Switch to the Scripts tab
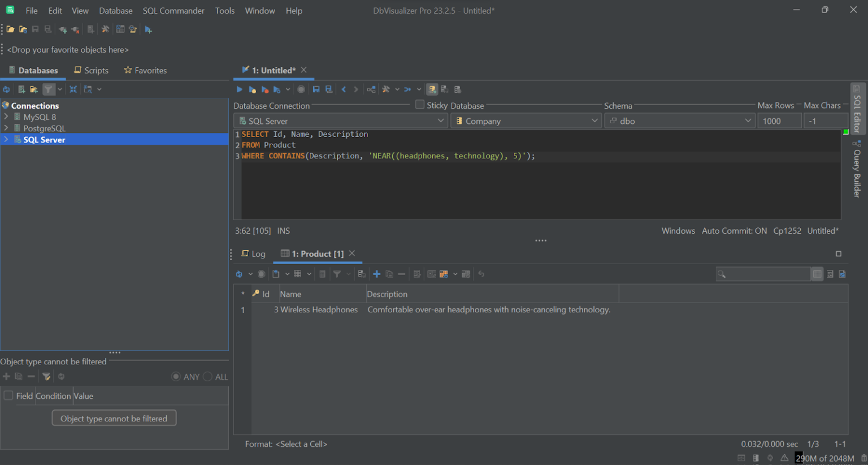This screenshot has height=465, width=868. point(92,70)
